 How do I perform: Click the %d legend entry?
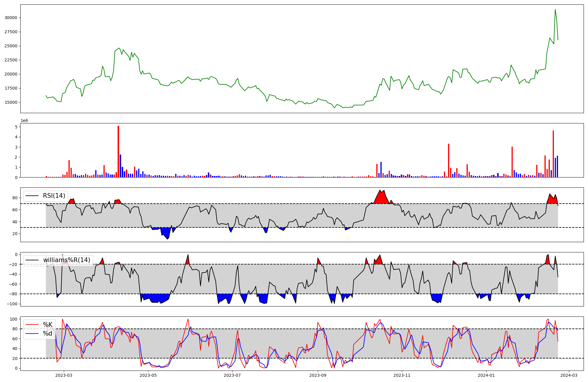[x=48, y=334]
